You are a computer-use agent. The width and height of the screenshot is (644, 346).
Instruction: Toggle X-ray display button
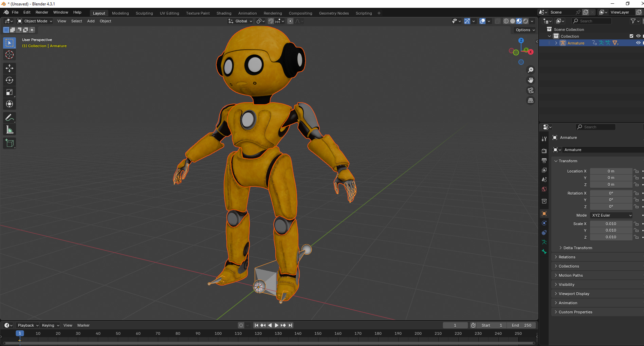pos(497,21)
